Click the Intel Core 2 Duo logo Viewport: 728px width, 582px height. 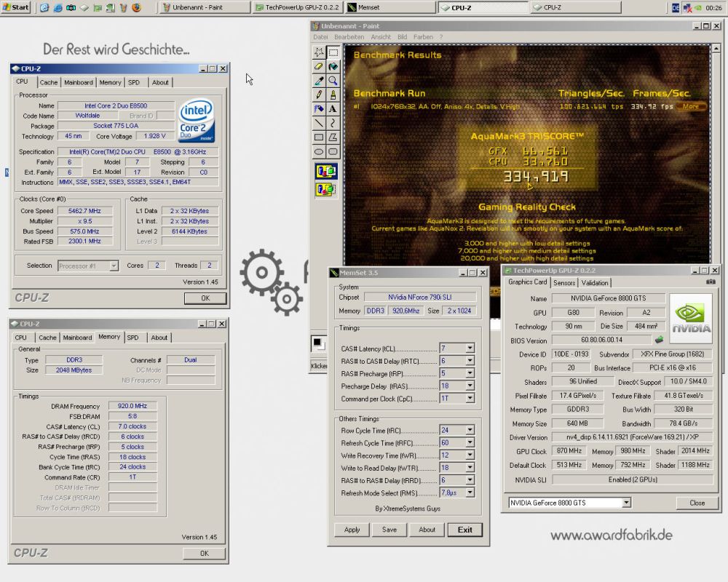197,120
